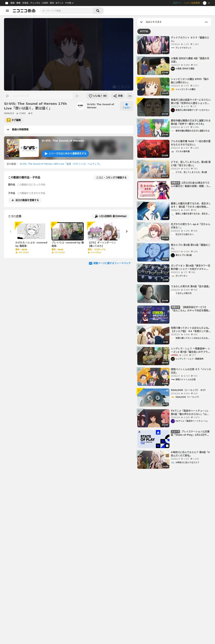Click the 火喰鳥 羽州ぼろ鳶組 channel icon
Viewport: 215px width, 644px height.
pos(173,69)
